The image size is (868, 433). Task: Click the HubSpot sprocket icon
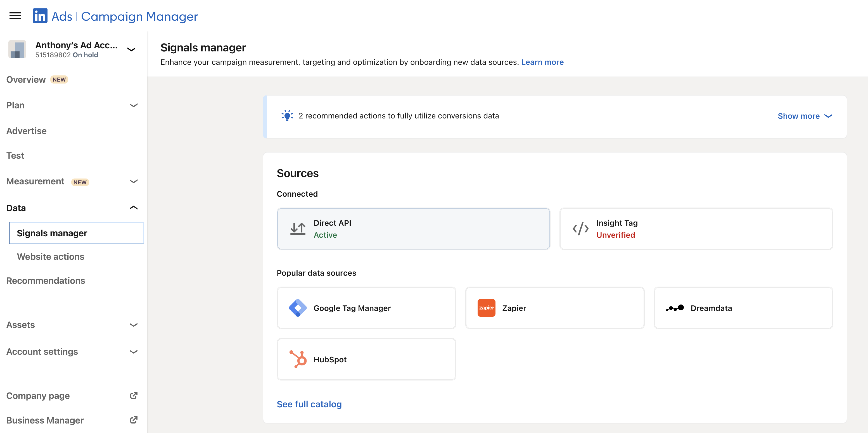tap(298, 359)
